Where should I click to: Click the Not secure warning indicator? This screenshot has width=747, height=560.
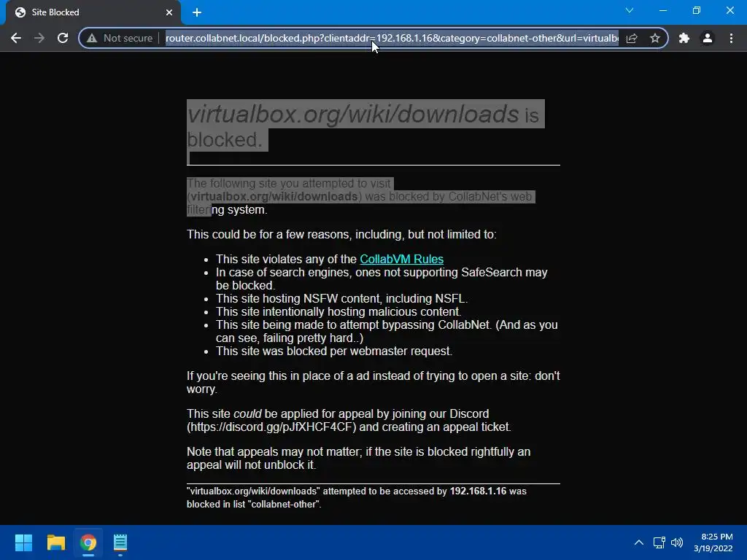tap(120, 38)
